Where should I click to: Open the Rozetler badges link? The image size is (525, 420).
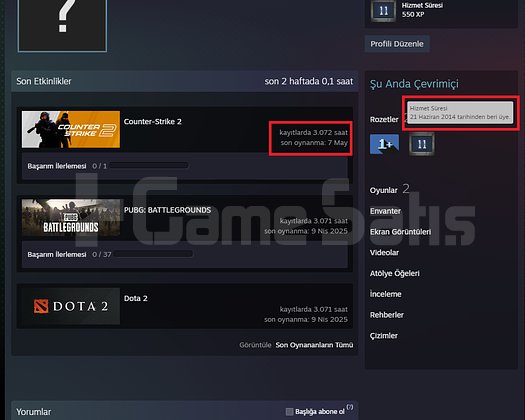click(x=384, y=120)
